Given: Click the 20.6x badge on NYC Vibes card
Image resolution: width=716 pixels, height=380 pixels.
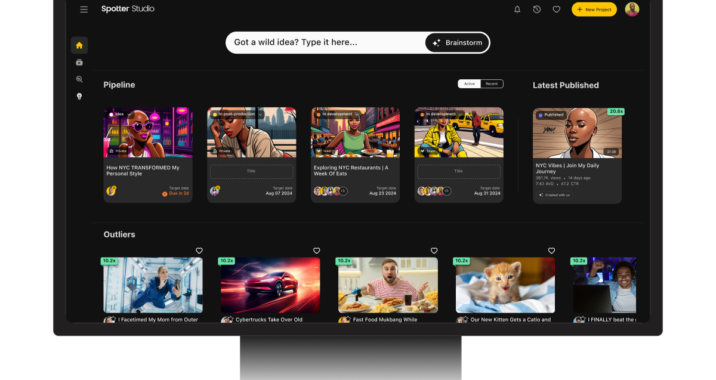Looking at the screenshot, I should pos(616,111).
